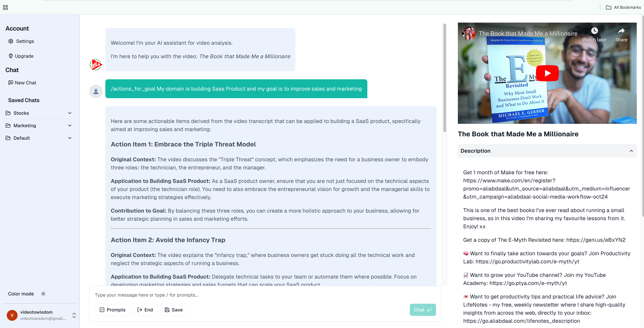Expand the Stocks folder chevron
Viewport: 644px width, 328px height.
[70, 113]
